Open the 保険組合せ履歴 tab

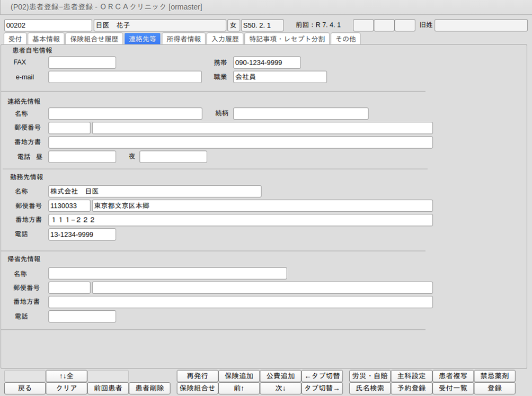coord(94,39)
